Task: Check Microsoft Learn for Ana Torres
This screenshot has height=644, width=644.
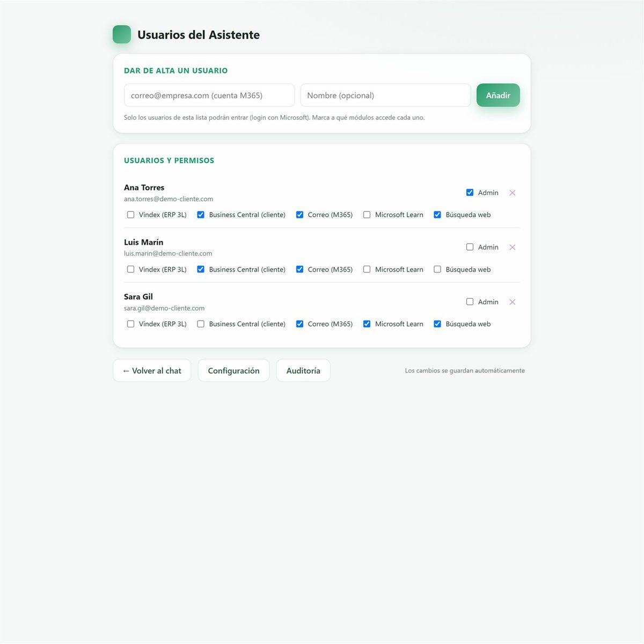Action: pyautogui.click(x=367, y=215)
